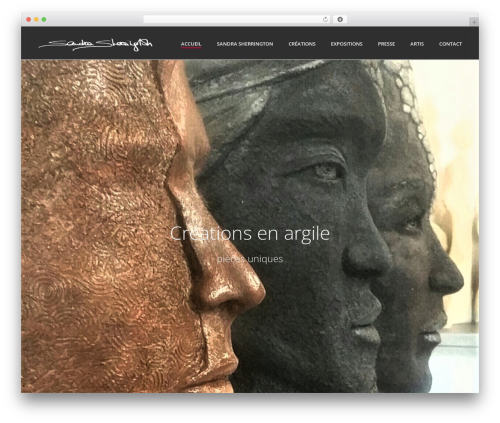The width and height of the screenshot is (500, 423).
Task: Click the sculpture faces hero image
Action: point(250,226)
